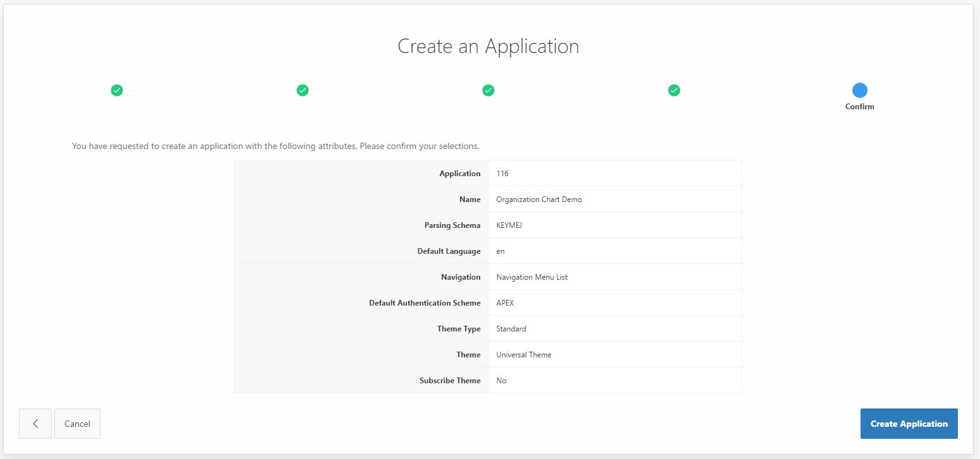980x459 pixels.
Task: Select the application ID value "116"
Action: pyautogui.click(x=502, y=174)
